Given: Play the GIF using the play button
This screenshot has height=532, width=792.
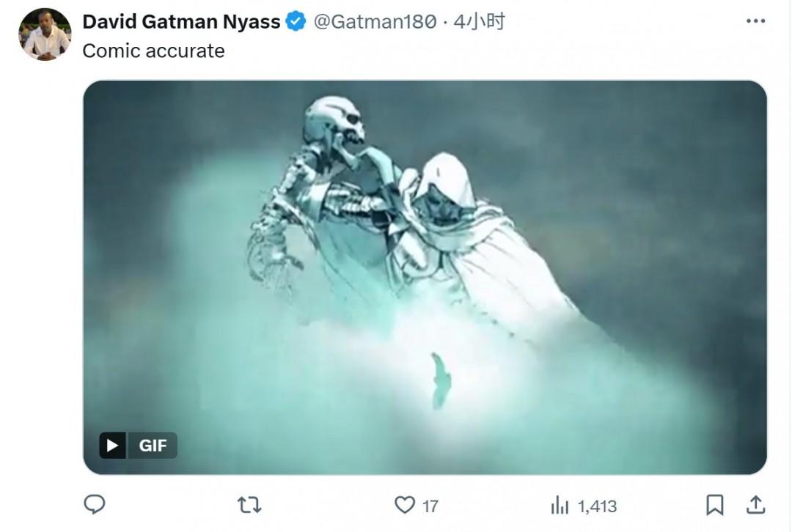Looking at the screenshot, I should pyautogui.click(x=113, y=445).
